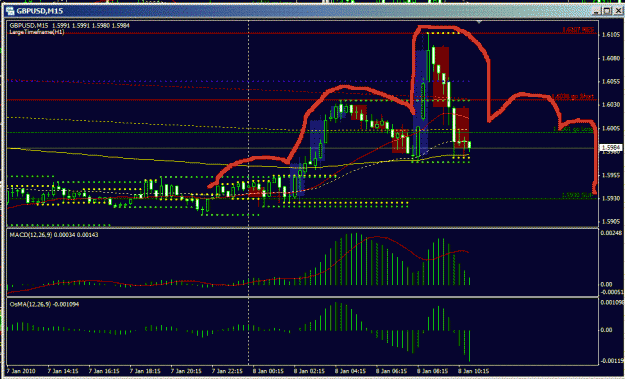Click the chart window icon in title bar
The image size is (625, 379).
(10, 11)
